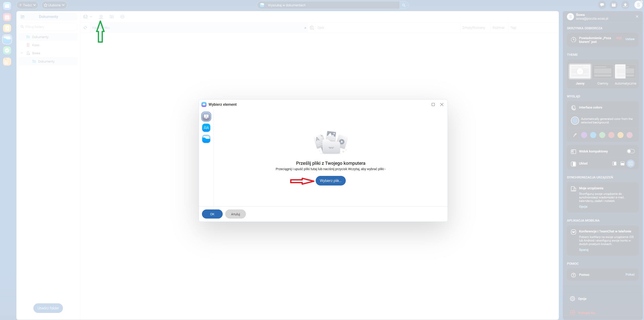This screenshot has width=644, height=320.
Task: Pick the light blue interface color swatch
Action: click(x=593, y=135)
